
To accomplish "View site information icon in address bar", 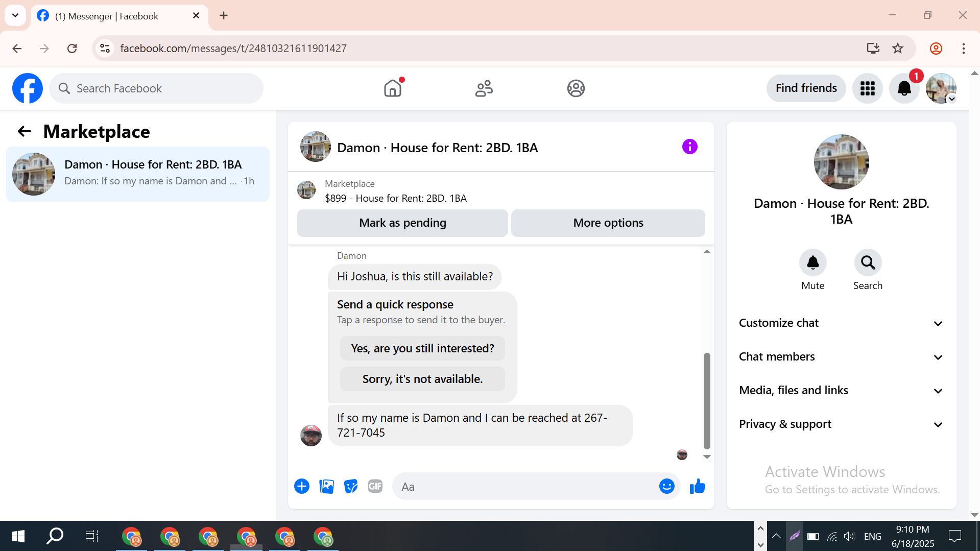I will click(105, 49).
